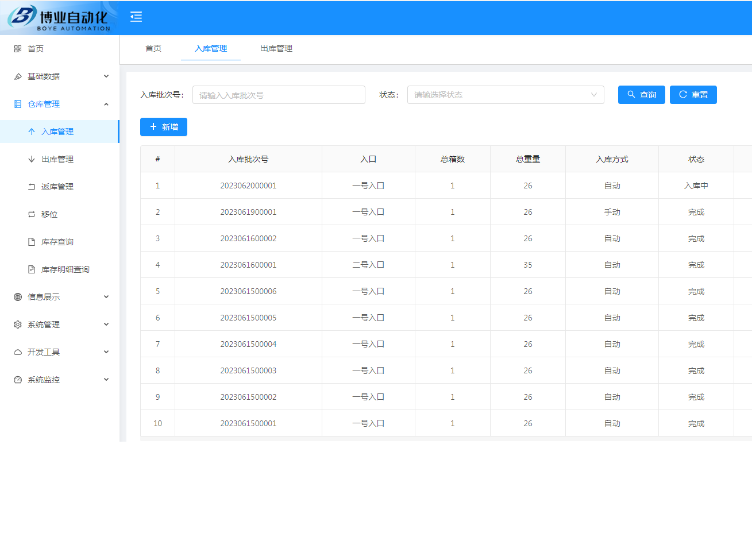The height and width of the screenshot is (560, 752).
Task: Click the 入库中 status in row 1
Action: (696, 186)
